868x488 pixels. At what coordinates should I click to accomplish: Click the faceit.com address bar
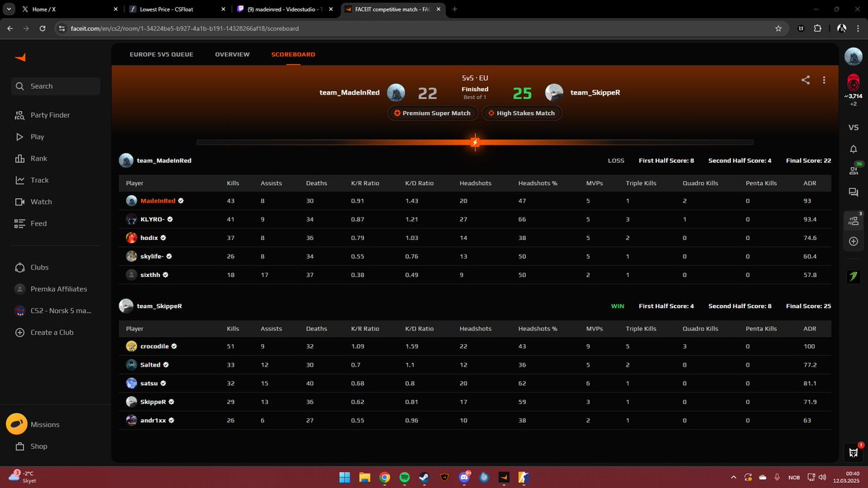[x=412, y=28]
